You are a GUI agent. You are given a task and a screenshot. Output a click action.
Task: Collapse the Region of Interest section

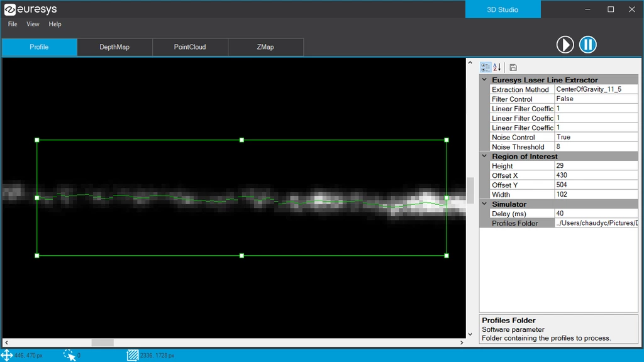484,156
